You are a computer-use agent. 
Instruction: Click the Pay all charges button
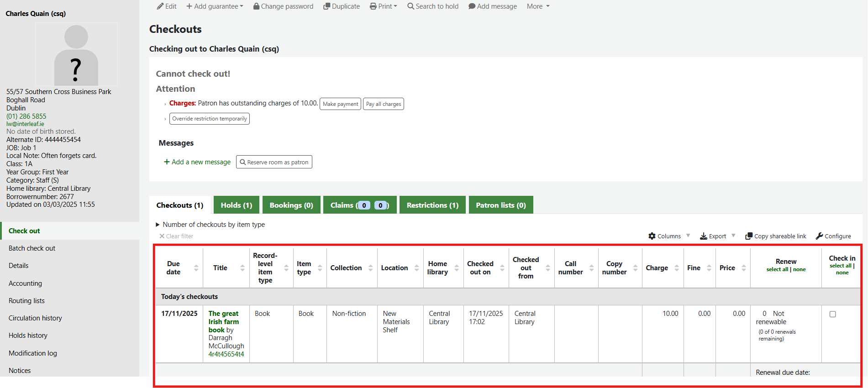tap(383, 104)
